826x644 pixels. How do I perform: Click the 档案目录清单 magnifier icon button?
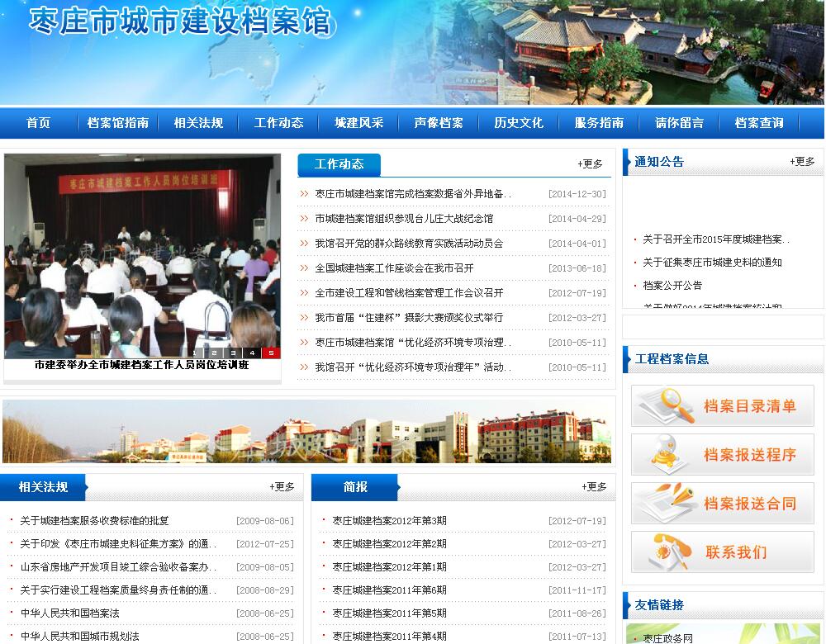(722, 406)
